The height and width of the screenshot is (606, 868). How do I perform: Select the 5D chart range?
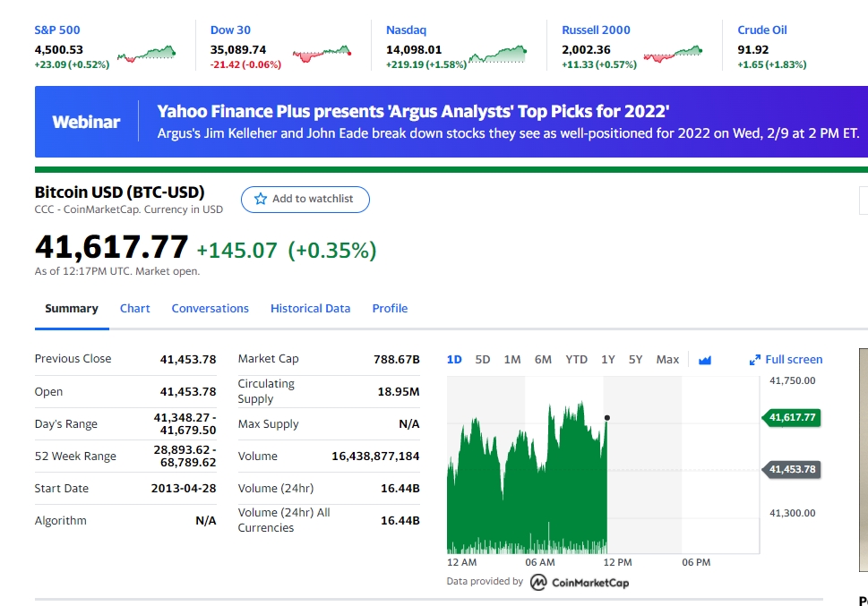(483, 360)
